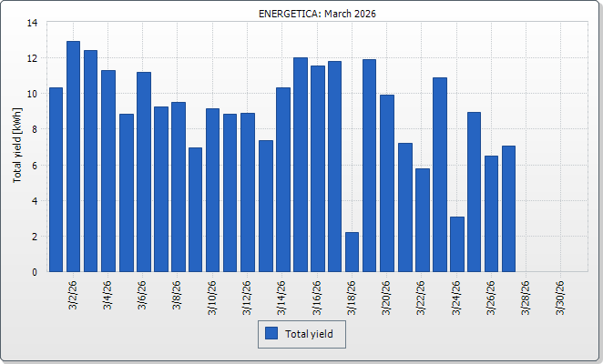
Task: Select the tallest bar for 3/2/26
Action: 73,156
